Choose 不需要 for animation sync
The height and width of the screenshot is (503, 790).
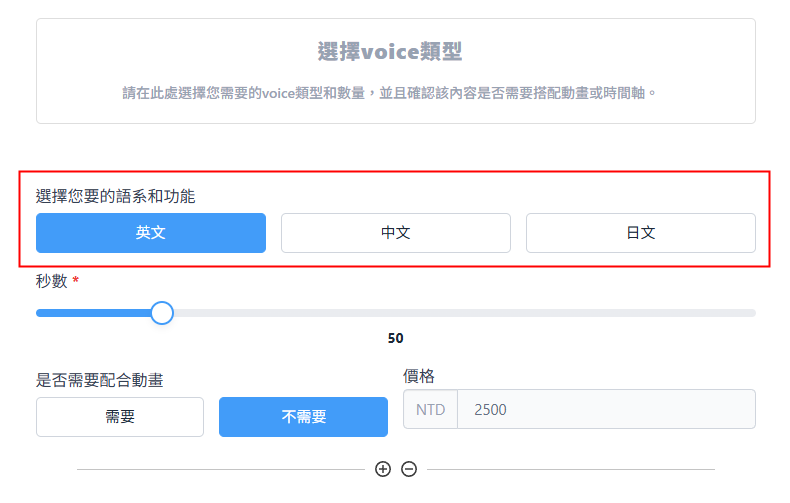[x=303, y=417]
